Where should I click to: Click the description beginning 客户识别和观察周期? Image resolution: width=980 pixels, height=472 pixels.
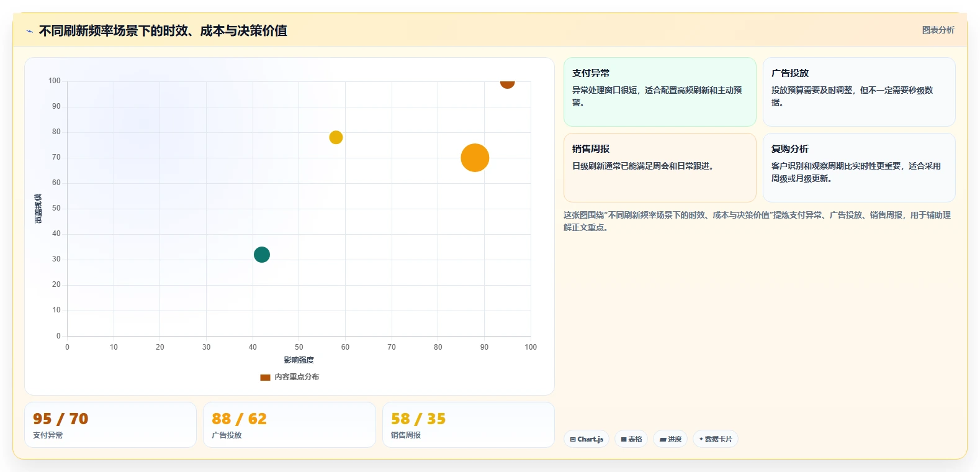pyautogui.click(x=856, y=172)
